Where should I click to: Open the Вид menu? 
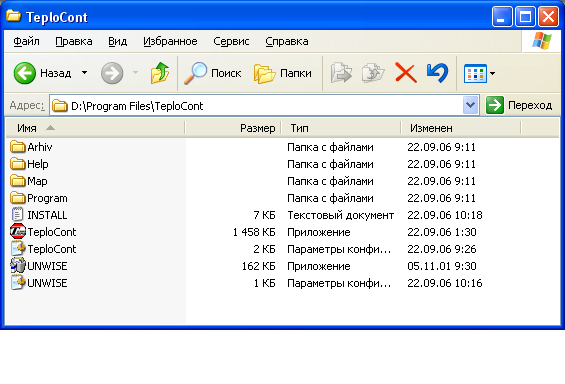tap(117, 41)
